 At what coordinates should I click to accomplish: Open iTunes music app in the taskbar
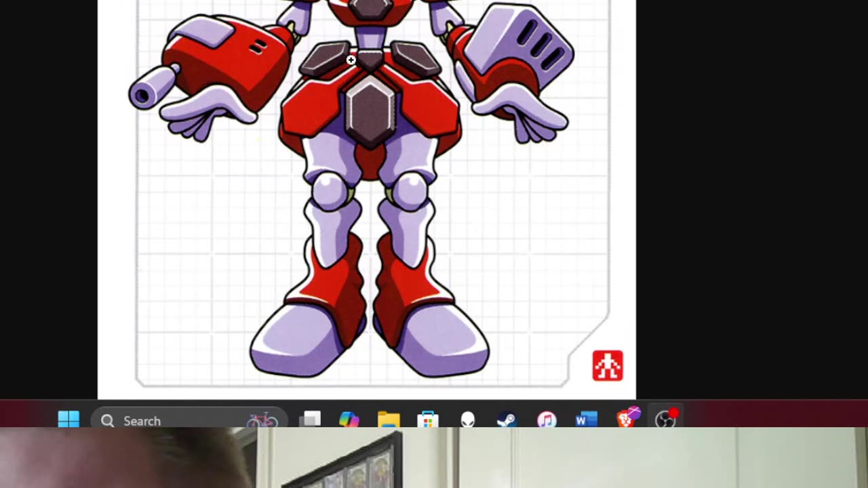tap(547, 420)
